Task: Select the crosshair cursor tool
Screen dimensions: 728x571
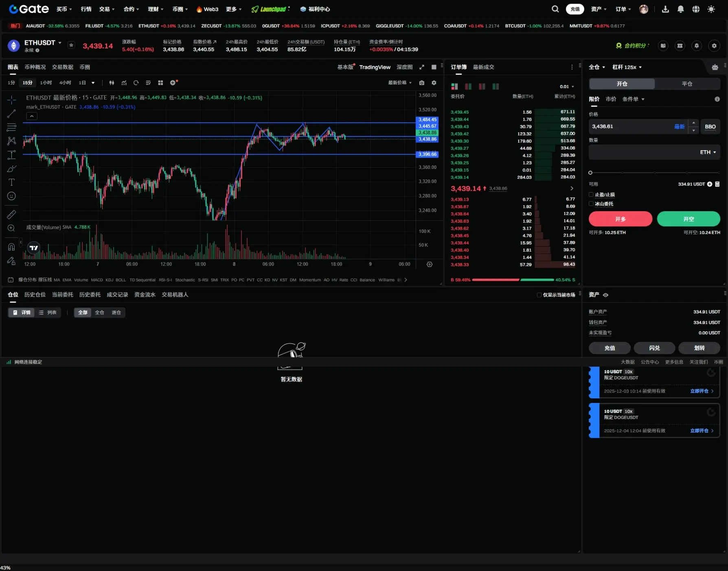Action: pos(11,100)
